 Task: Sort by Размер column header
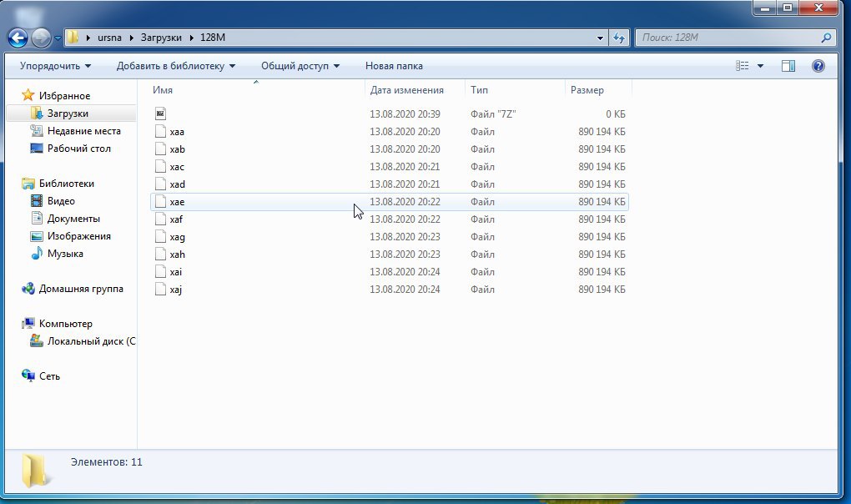[x=598, y=90]
